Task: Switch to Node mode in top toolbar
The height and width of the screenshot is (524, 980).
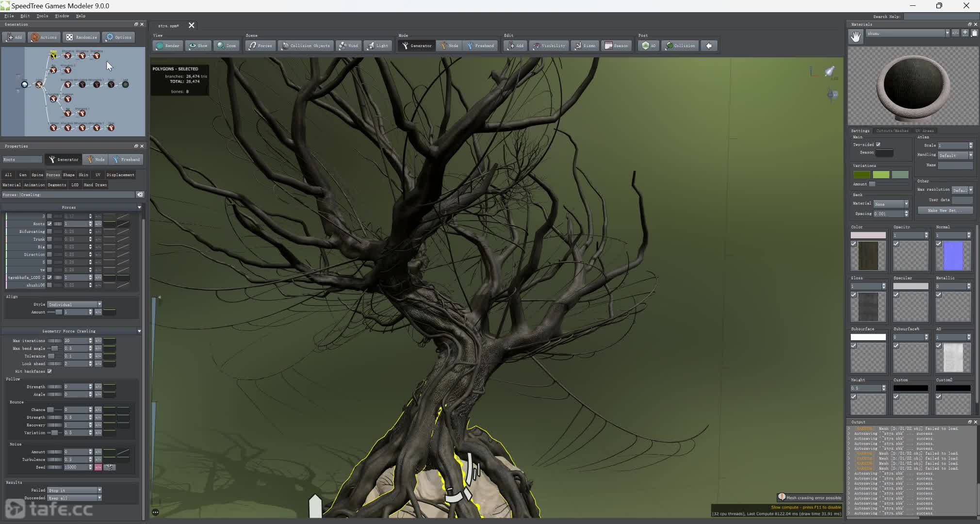Action: [449, 46]
